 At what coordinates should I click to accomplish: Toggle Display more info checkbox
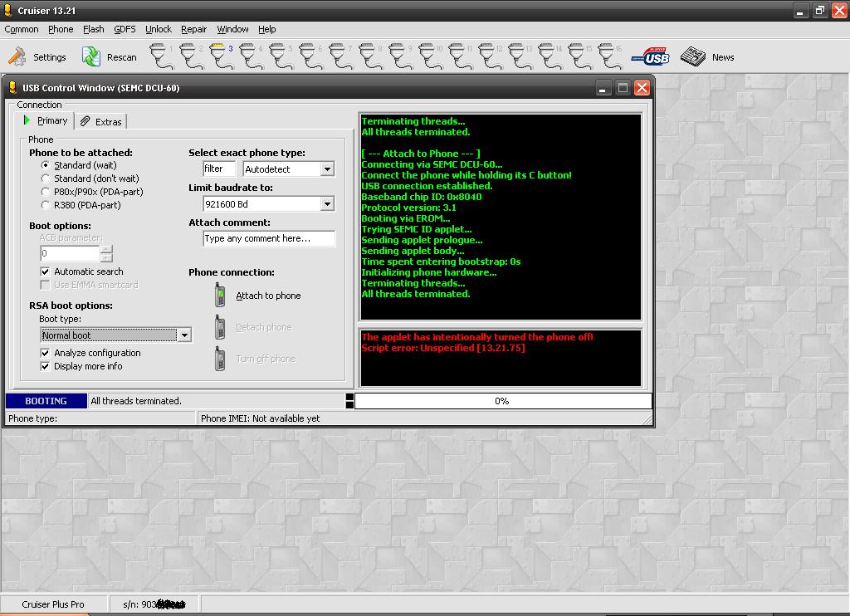(45, 367)
